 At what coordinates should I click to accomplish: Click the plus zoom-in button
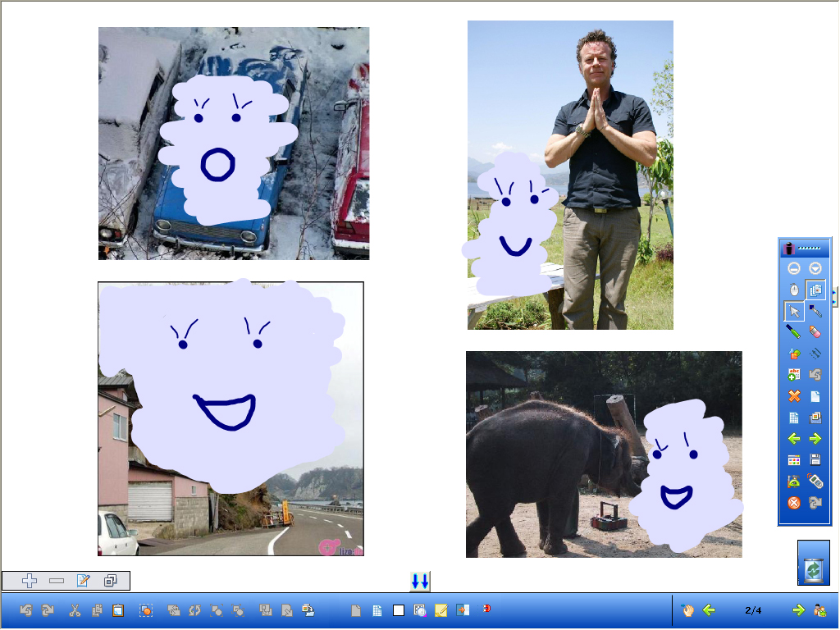[x=30, y=581]
